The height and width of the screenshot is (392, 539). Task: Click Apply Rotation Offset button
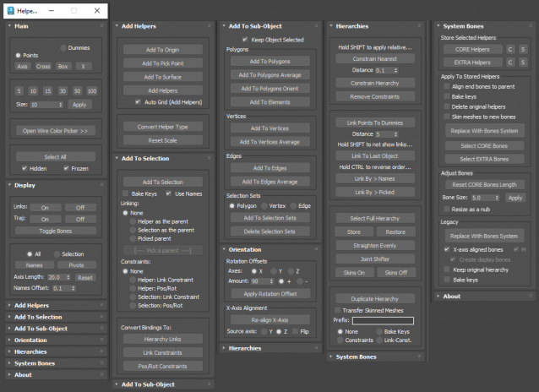click(x=270, y=294)
